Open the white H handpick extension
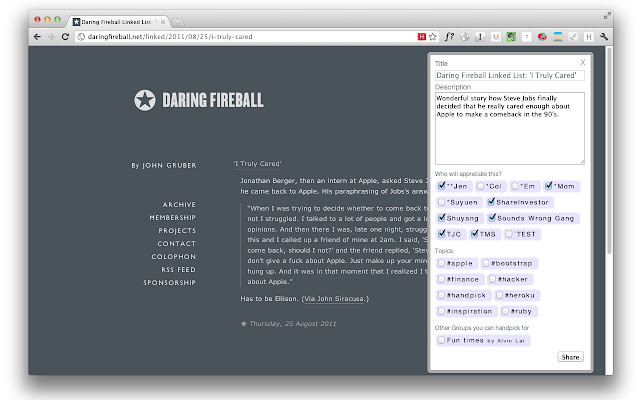 tap(589, 37)
